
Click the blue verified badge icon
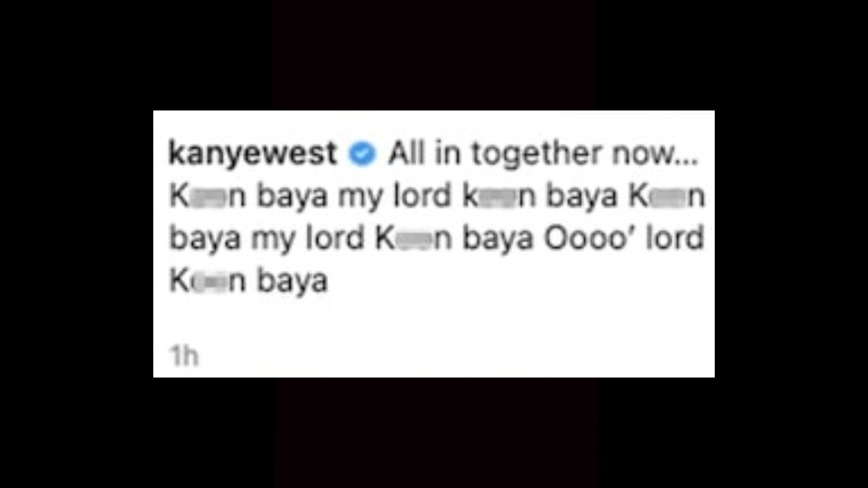click(362, 155)
